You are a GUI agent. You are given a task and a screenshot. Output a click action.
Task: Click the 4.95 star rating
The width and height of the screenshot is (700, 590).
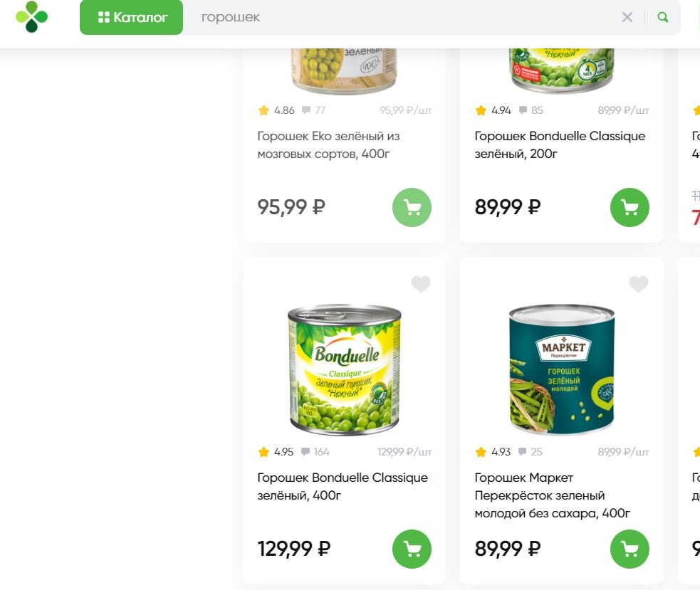click(x=276, y=452)
